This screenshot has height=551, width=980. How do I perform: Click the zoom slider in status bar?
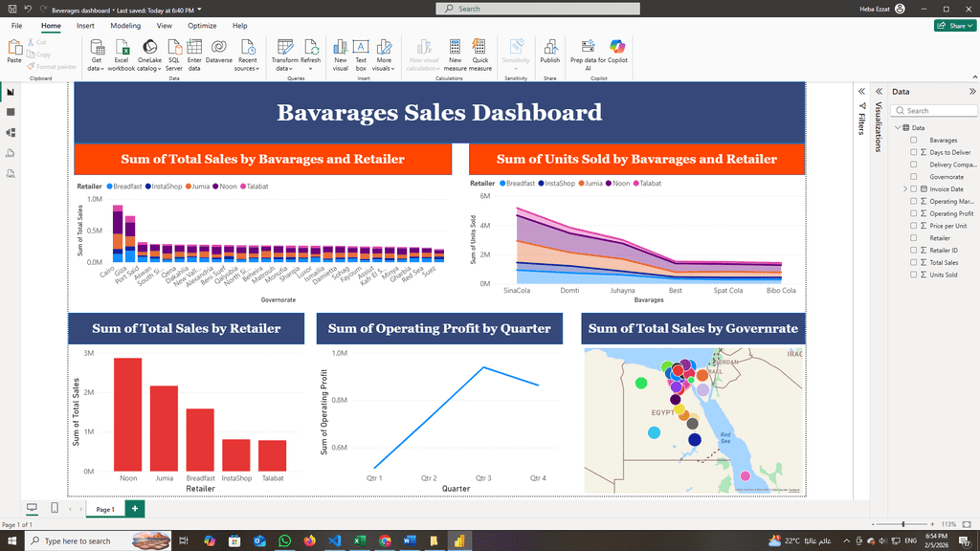pos(902,525)
